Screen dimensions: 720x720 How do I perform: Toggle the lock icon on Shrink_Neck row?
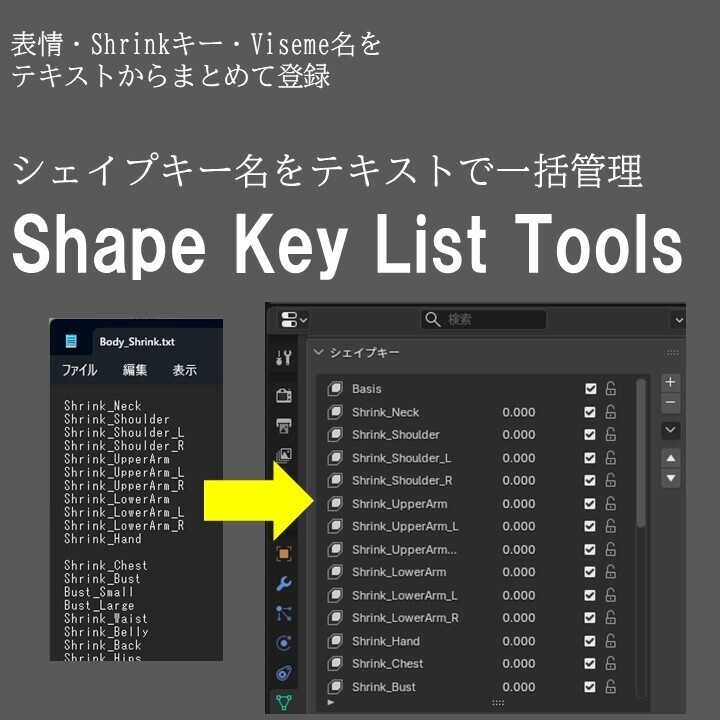[610, 412]
